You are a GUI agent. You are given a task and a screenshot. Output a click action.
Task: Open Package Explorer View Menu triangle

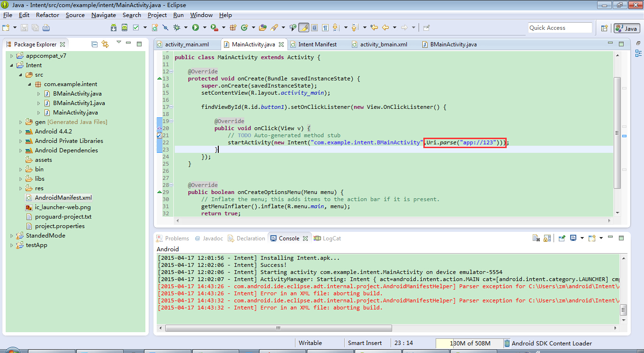[118, 43]
